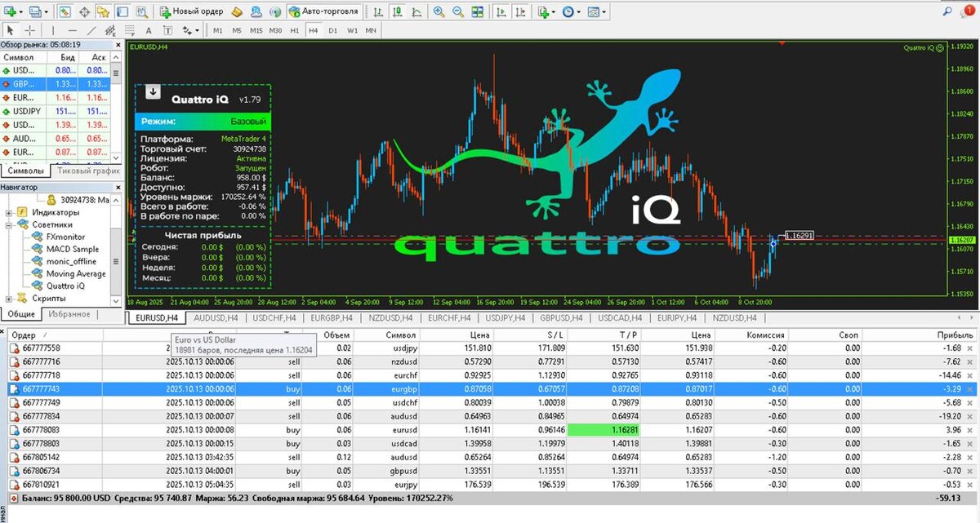Select the Trendline drawing tool
980x523 pixels.
(92, 31)
